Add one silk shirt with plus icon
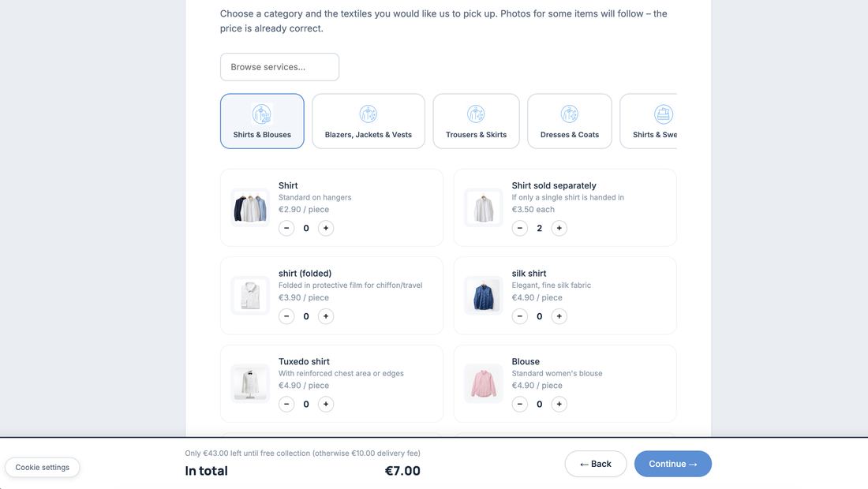 [559, 316]
